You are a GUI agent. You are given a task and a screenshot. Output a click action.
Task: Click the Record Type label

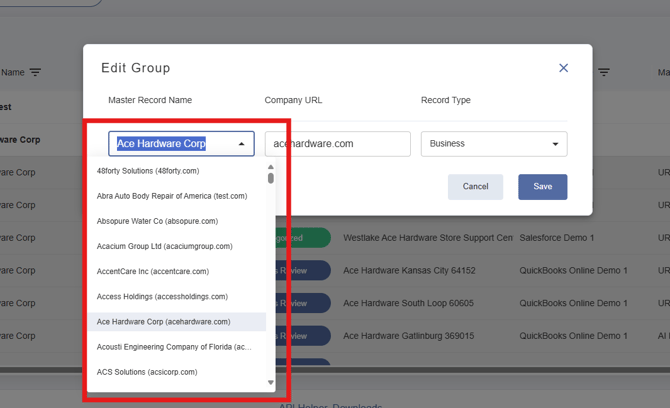(x=446, y=100)
